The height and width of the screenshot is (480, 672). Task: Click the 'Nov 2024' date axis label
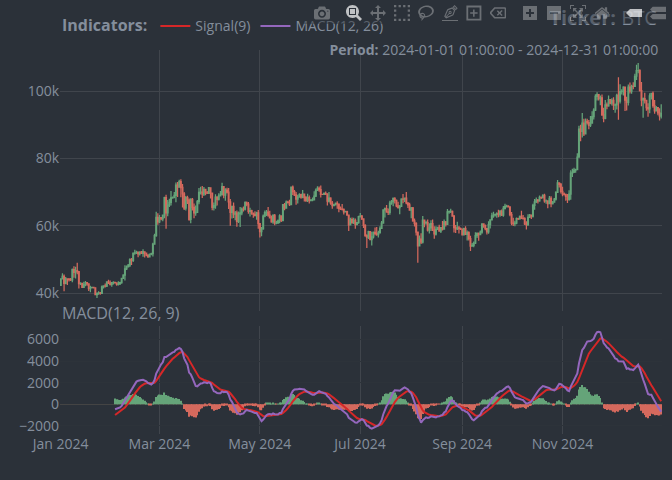[562, 444]
